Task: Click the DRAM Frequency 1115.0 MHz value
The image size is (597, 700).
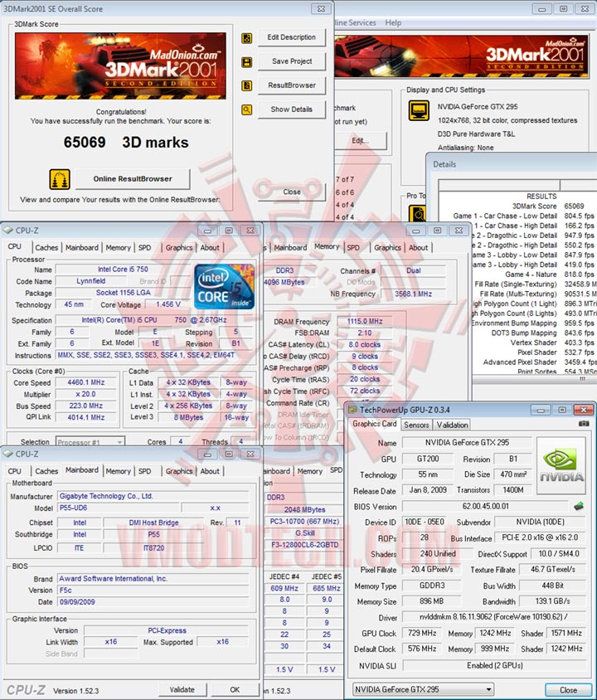Action: (x=365, y=322)
